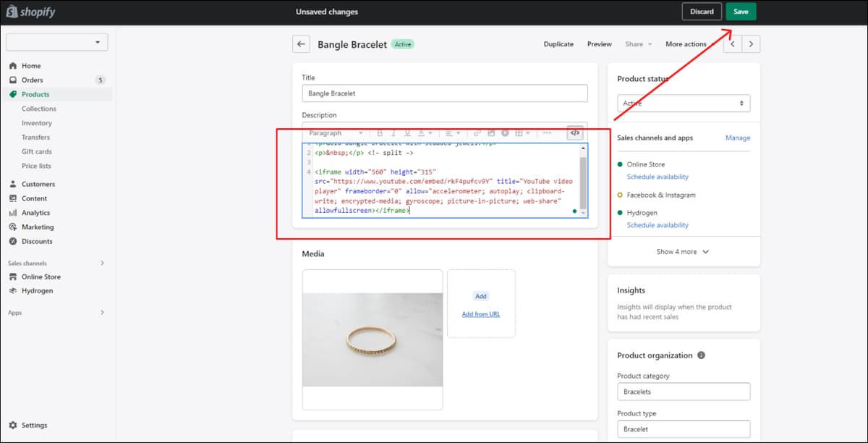
Task: Open Transfers under Products
Action: (36, 138)
